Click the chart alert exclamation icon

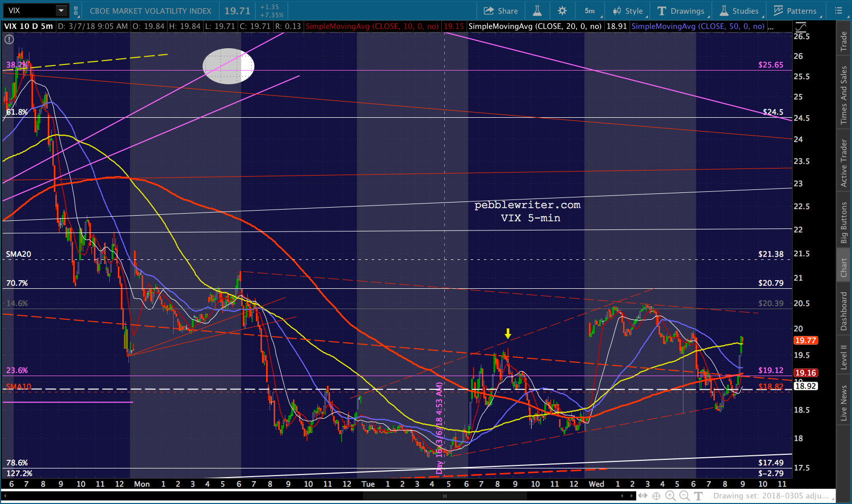pos(9,39)
